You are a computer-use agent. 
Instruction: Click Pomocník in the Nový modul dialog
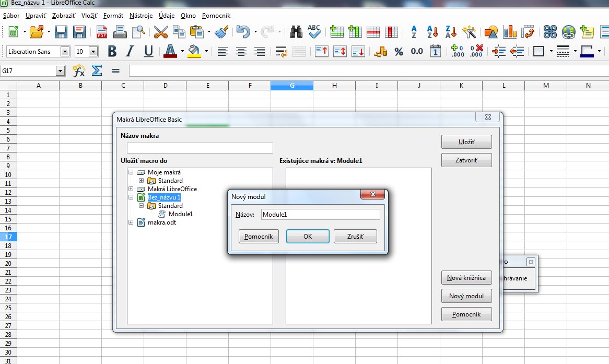(259, 236)
